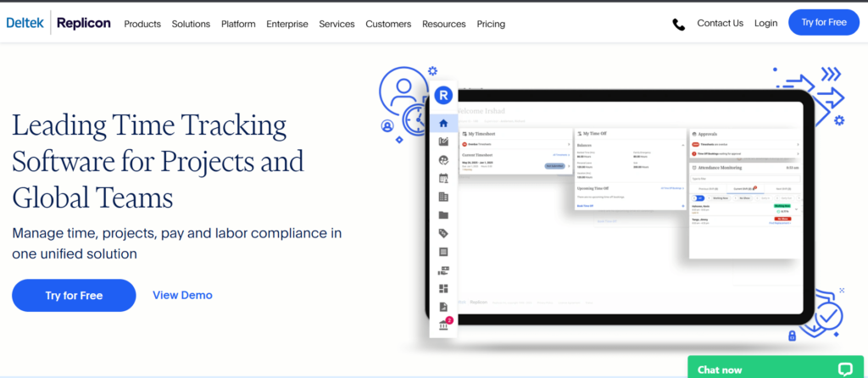Select the building icon in the sidebar
The image size is (868, 378).
443,197
